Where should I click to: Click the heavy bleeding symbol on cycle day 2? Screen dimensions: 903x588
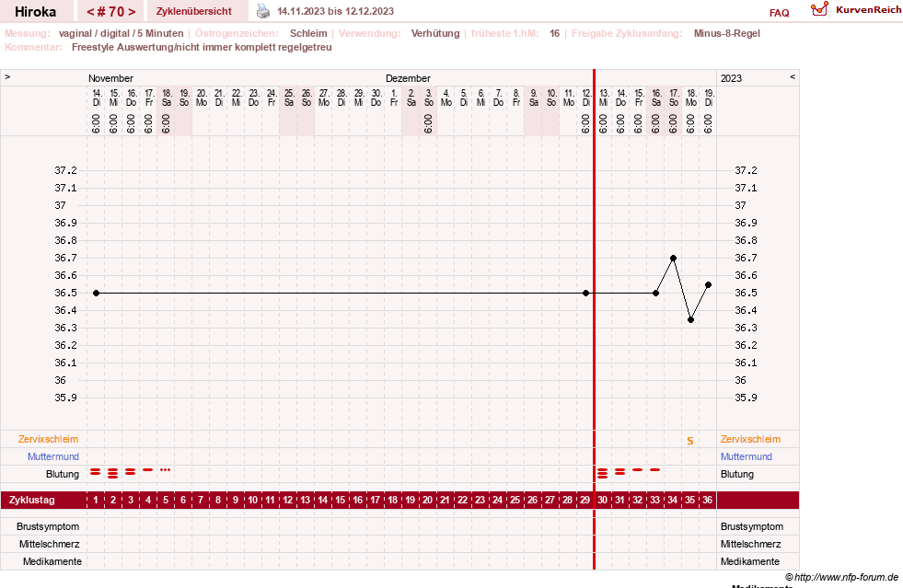(113, 473)
